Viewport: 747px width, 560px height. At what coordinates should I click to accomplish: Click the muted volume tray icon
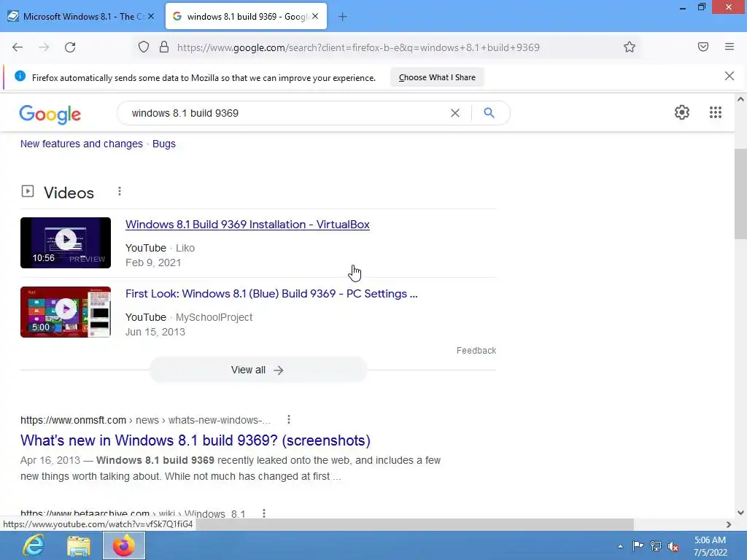tap(673, 546)
